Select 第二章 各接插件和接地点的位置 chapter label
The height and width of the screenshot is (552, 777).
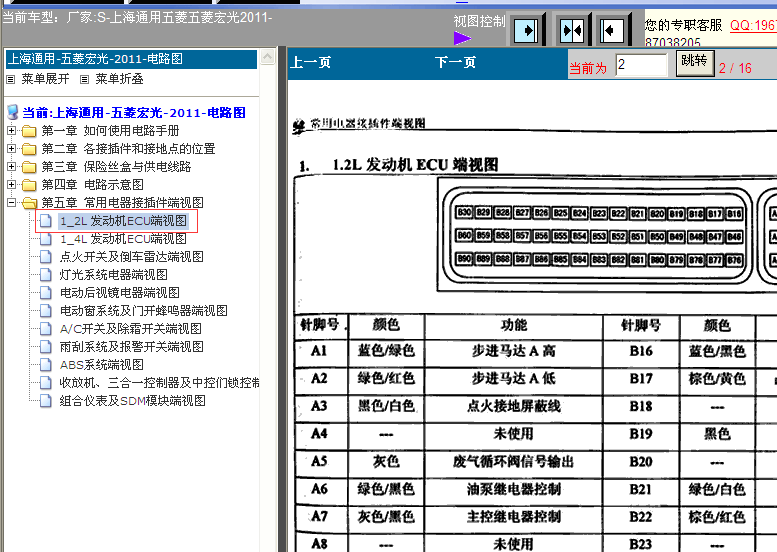[128, 149]
